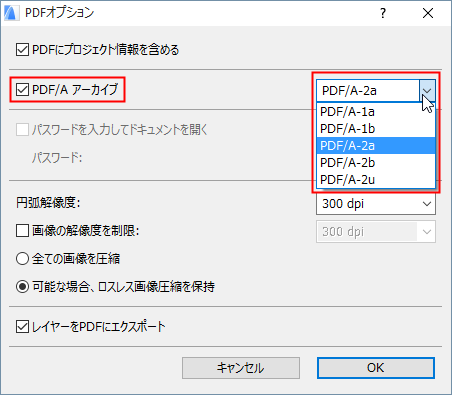Choose highlighted PDF/A-2a list option

(376, 146)
